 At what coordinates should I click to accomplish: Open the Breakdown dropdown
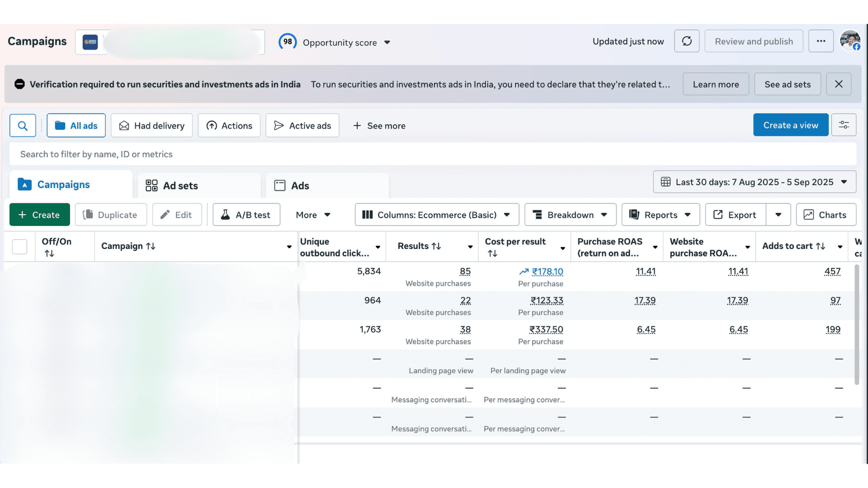point(570,215)
